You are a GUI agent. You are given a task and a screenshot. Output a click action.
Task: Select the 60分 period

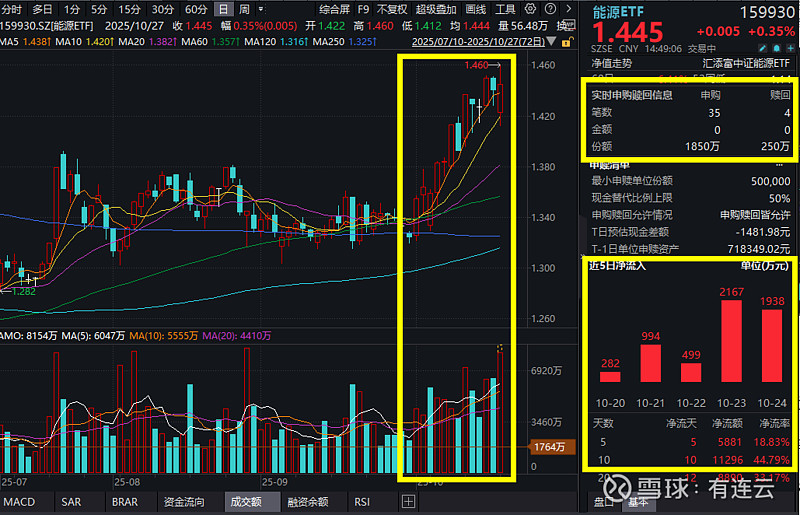click(195, 9)
